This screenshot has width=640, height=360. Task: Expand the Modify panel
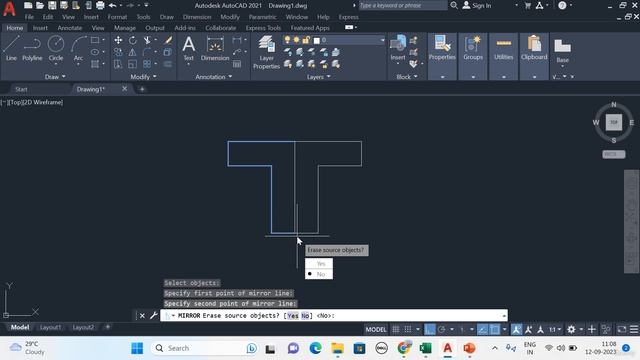tap(143, 77)
